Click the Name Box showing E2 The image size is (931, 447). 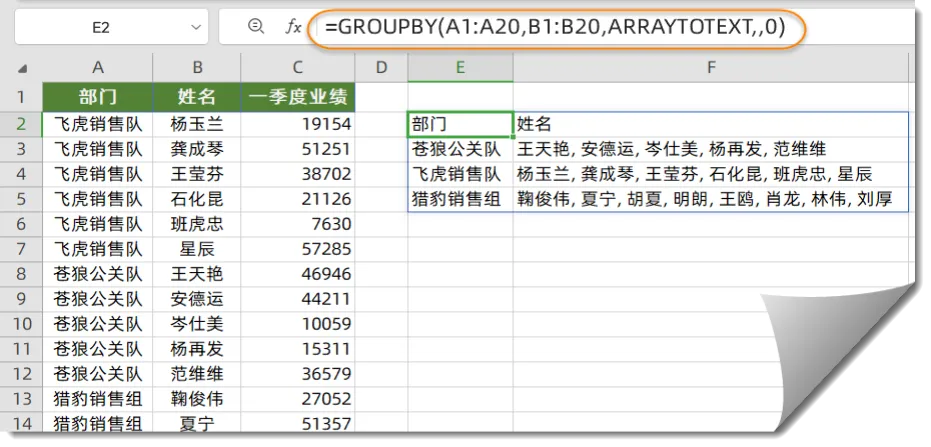111,27
